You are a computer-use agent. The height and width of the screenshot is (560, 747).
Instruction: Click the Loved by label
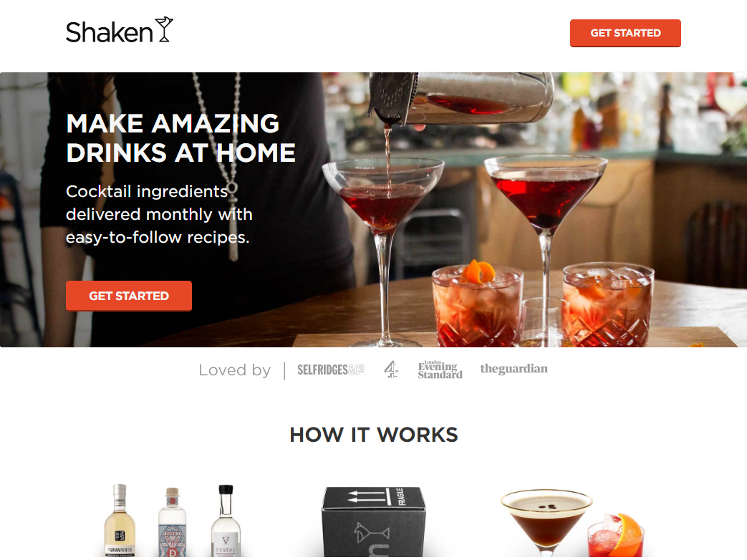(234, 370)
